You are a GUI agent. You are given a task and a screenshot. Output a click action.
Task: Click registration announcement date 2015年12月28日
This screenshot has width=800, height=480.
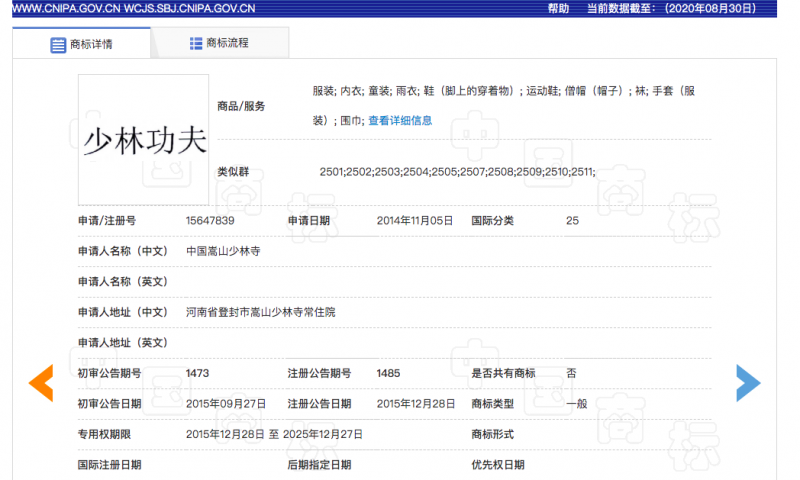(x=416, y=404)
